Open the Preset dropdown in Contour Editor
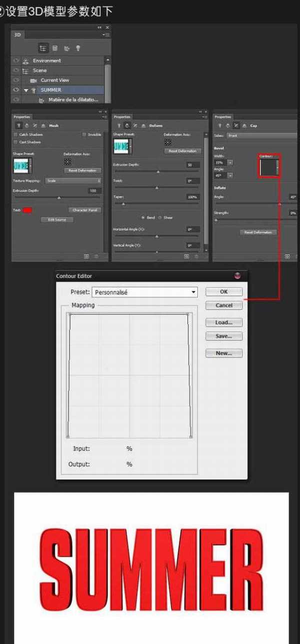 click(144, 292)
